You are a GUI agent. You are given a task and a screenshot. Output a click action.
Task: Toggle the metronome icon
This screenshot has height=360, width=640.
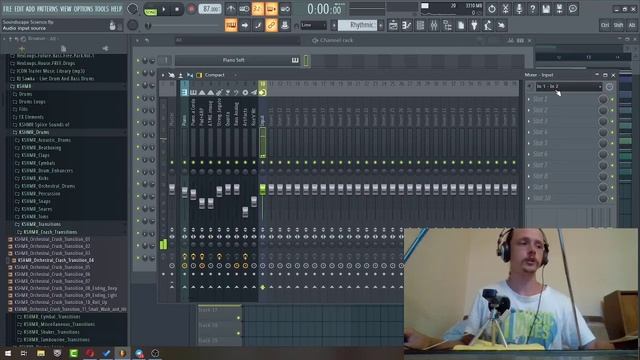(x=231, y=9)
